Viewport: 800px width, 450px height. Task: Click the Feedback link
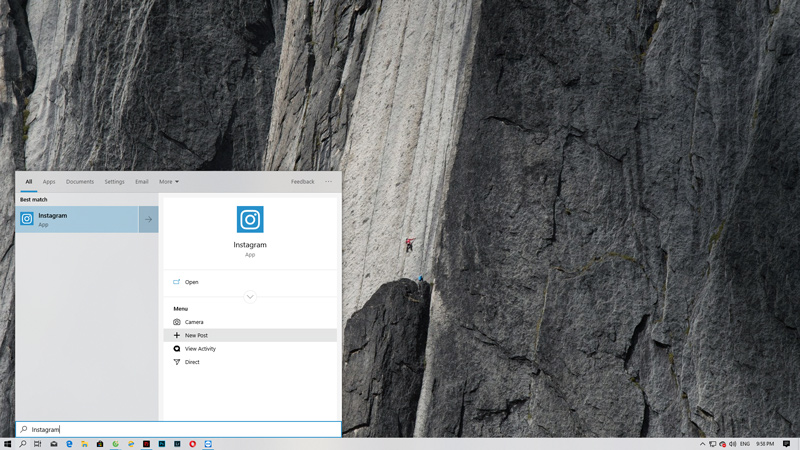(x=302, y=182)
